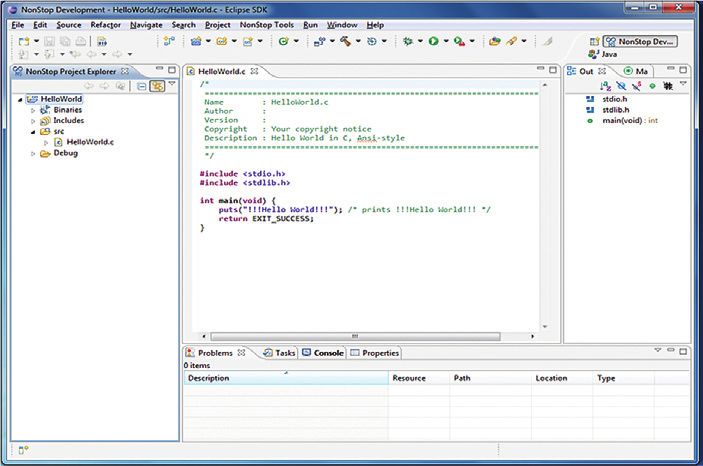Toggle Hide Fields filter in Outline

click(621, 86)
